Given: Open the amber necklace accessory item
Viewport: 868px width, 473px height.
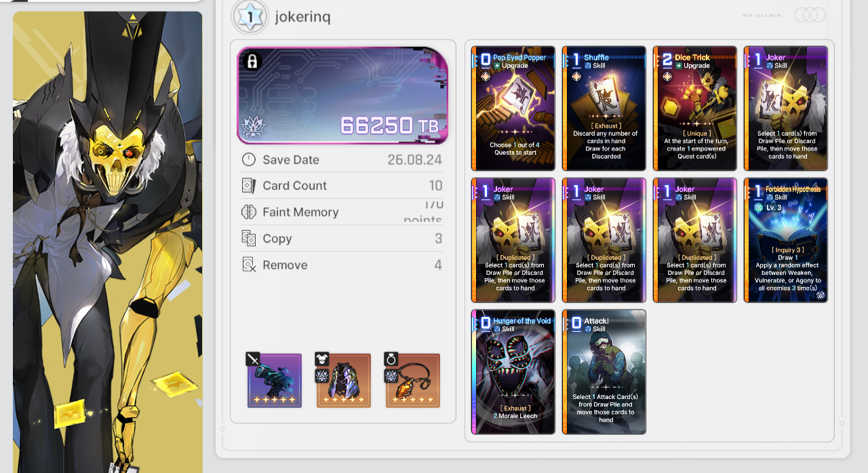Looking at the screenshot, I should pos(413,381).
